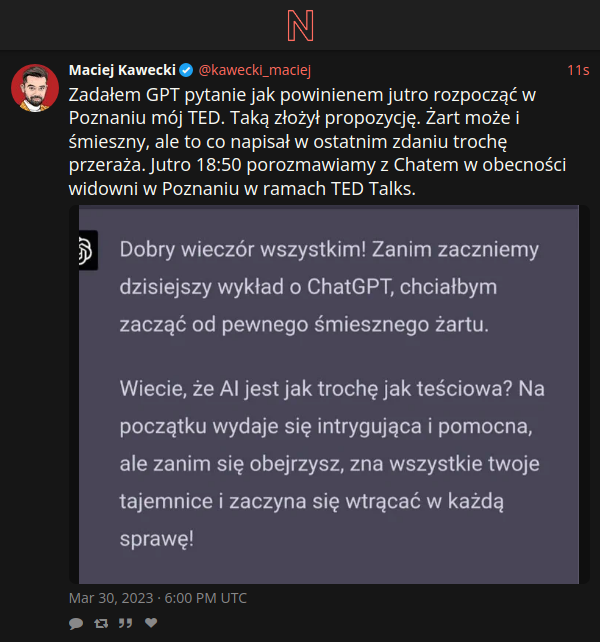This screenshot has width=600, height=642.
Task: Click the quote marks icon
Action: 126,623
